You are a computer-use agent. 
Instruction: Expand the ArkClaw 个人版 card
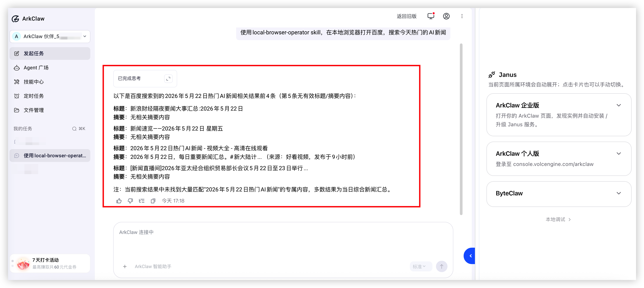coord(619,154)
